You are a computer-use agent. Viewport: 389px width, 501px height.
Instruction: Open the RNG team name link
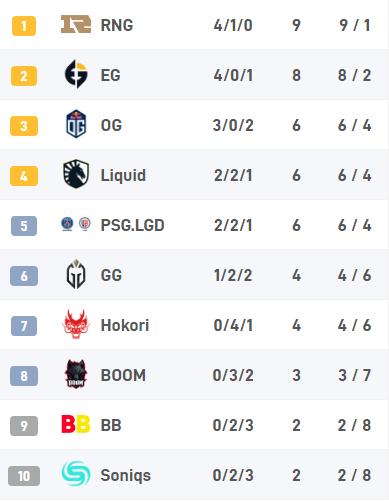click(x=117, y=25)
